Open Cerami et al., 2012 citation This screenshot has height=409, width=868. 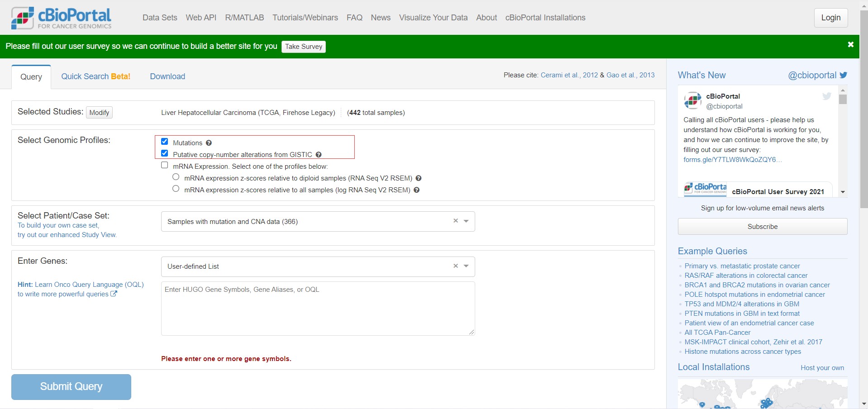pos(569,75)
